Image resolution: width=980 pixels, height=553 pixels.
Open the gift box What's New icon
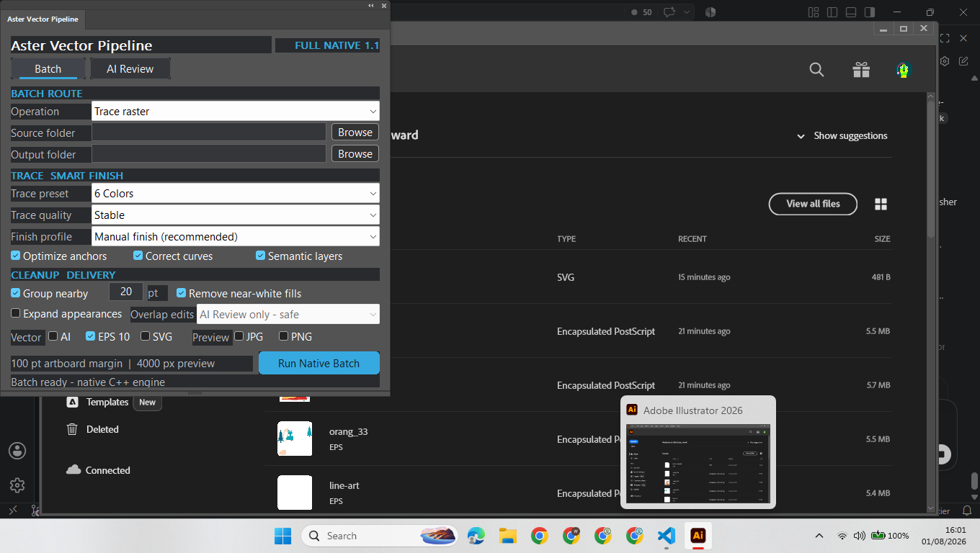tap(861, 69)
